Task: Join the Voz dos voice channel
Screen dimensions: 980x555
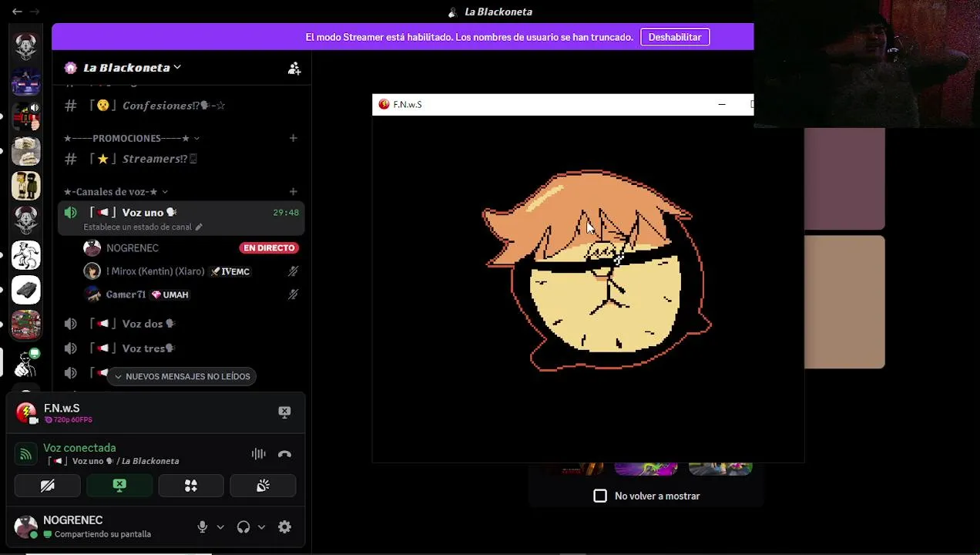Action: pos(181,324)
